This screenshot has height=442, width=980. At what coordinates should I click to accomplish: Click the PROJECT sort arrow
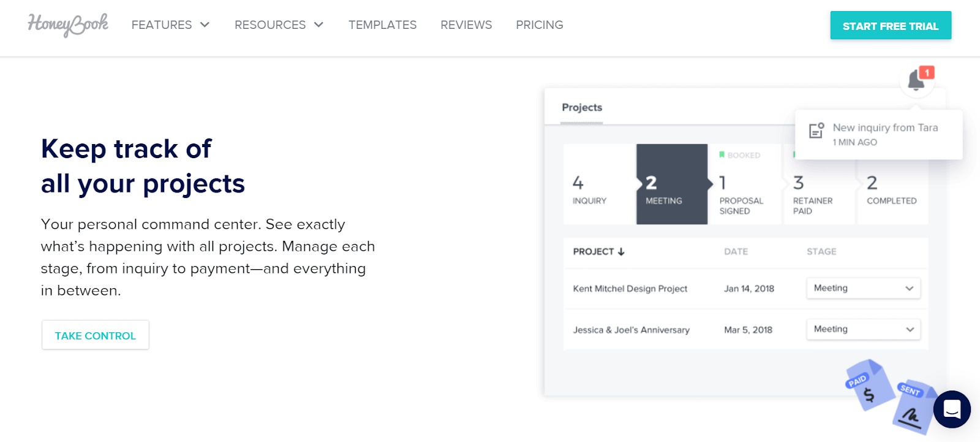(x=621, y=252)
